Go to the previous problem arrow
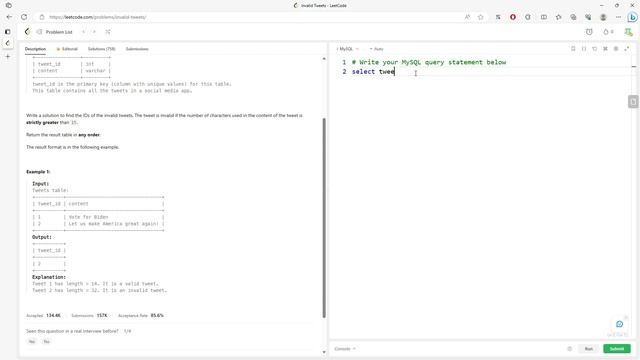640x360 pixels. point(83,32)
